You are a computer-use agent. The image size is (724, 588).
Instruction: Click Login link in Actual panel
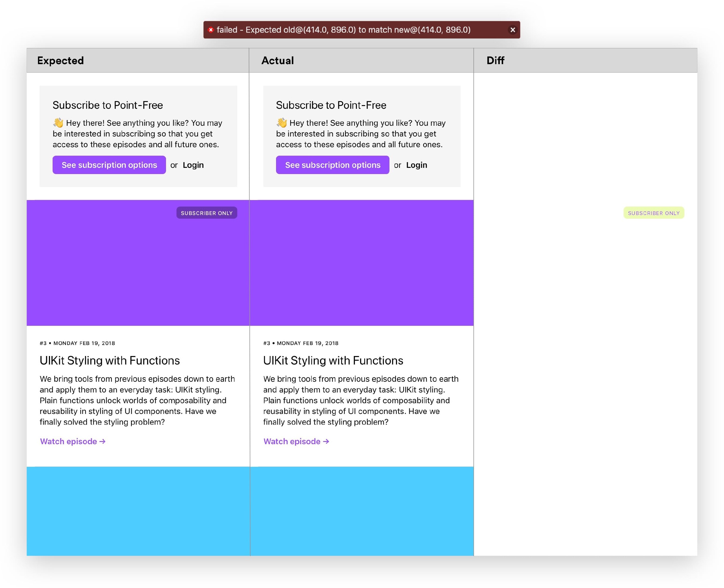click(417, 165)
